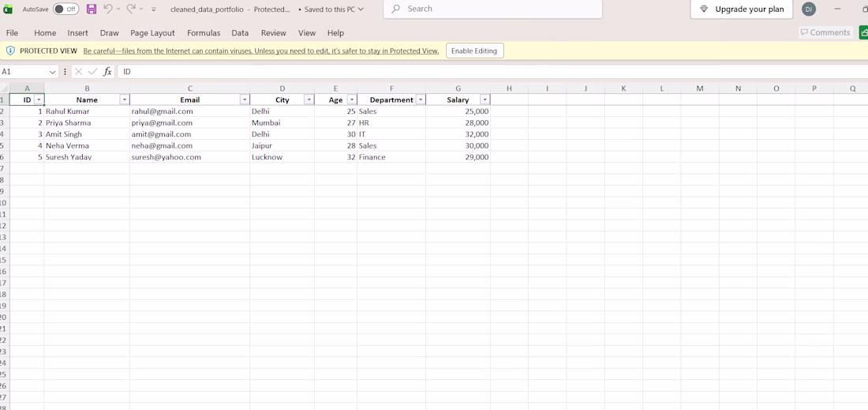
Task: Open the Name column filter dropdown
Action: [x=125, y=100]
